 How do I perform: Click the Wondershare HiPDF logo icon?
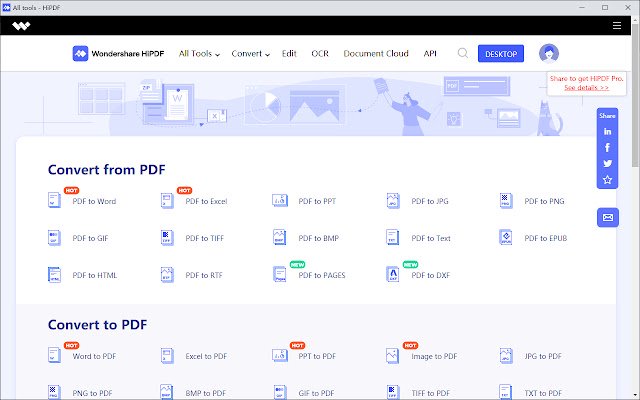[x=80, y=53]
